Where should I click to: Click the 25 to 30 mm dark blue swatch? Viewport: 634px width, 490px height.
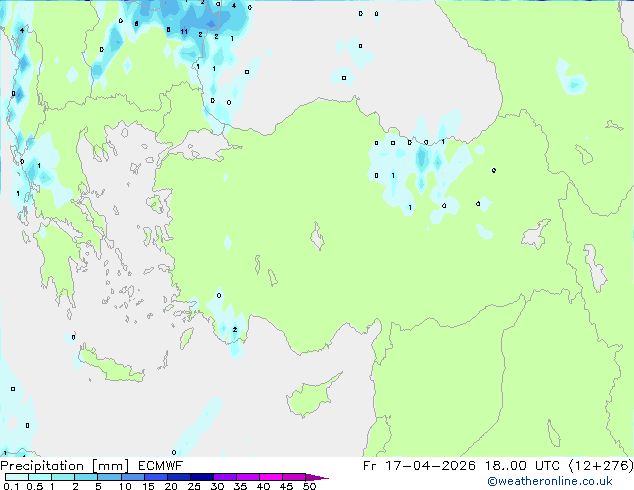pyautogui.click(x=201, y=477)
